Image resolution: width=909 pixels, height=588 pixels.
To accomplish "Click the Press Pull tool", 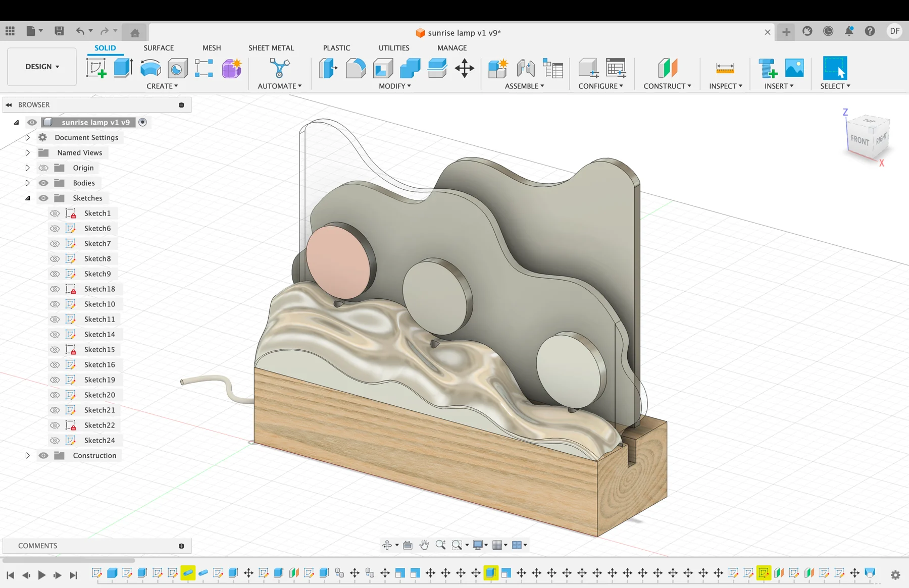I will pyautogui.click(x=328, y=68).
